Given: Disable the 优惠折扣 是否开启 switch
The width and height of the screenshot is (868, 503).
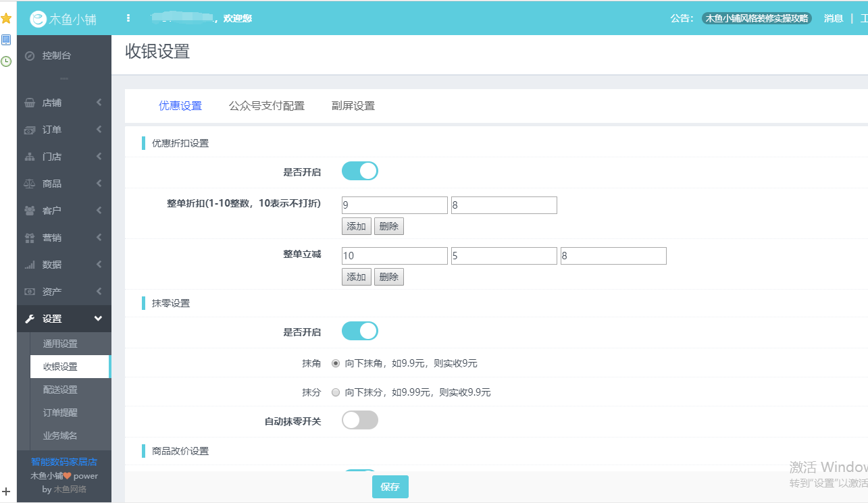Looking at the screenshot, I should click(x=360, y=171).
